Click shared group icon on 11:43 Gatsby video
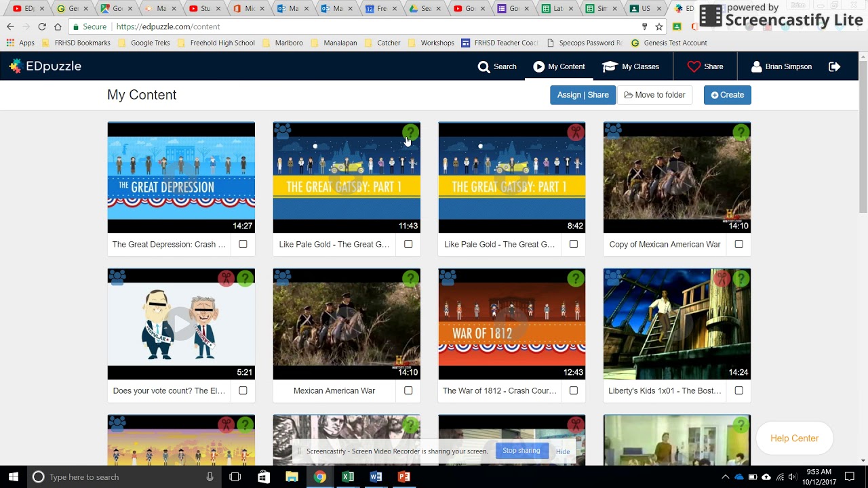The image size is (868, 488). pyautogui.click(x=282, y=131)
